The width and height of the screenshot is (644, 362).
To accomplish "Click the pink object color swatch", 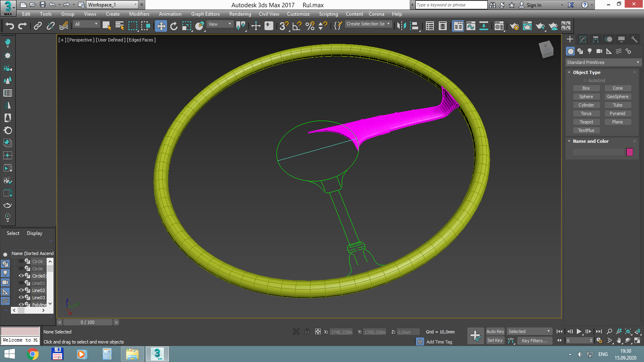I will click(630, 152).
